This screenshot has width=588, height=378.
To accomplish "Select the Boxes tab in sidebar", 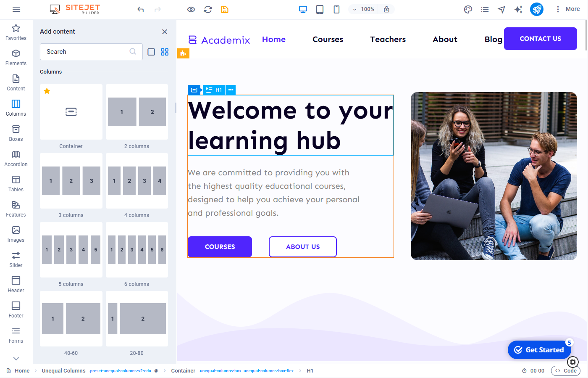I will pyautogui.click(x=16, y=133).
